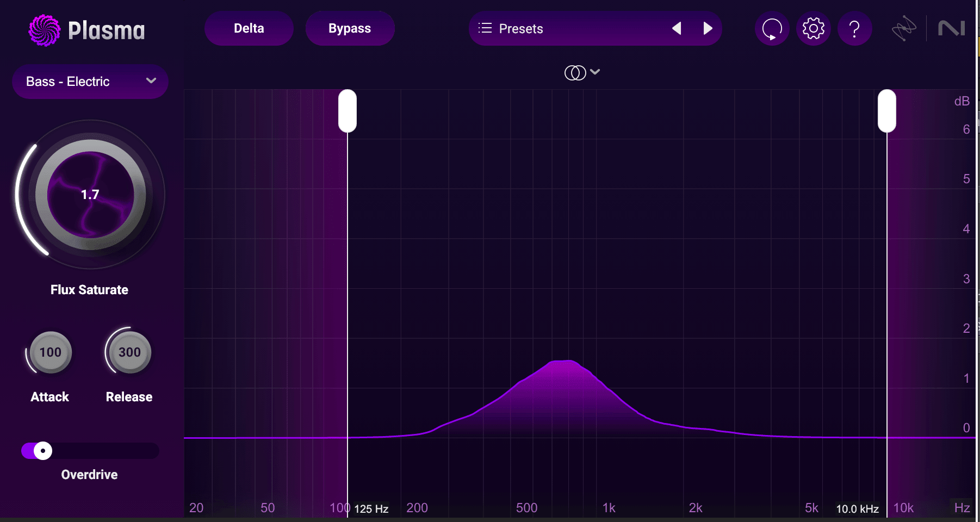Screen dimensions: 980x522
Task: Click the Overdrive slider
Action: coord(90,451)
